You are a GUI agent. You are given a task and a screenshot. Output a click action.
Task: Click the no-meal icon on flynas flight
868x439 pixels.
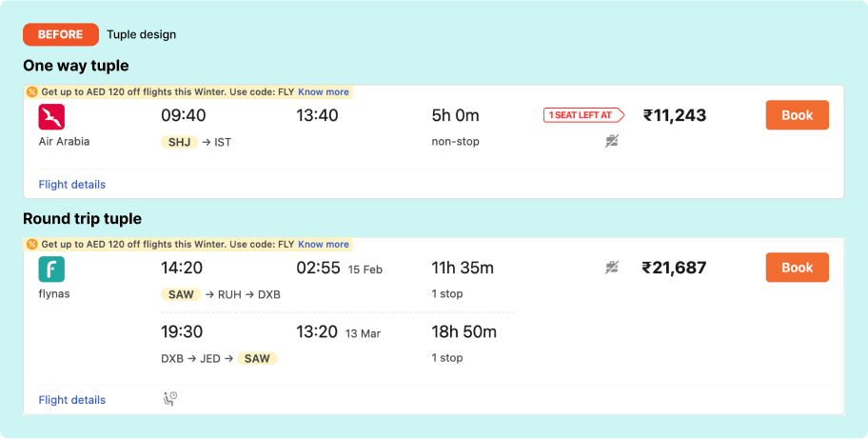tap(613, 269)
